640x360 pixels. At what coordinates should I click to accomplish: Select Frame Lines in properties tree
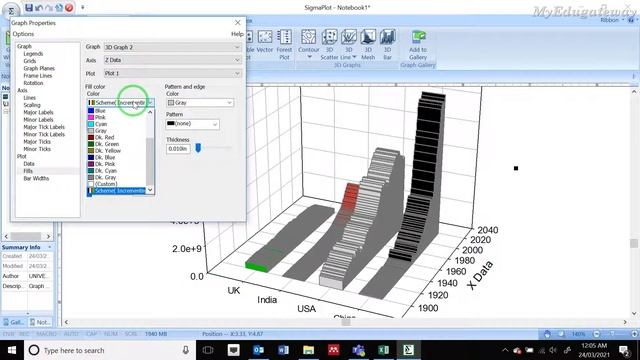point(38,76)
